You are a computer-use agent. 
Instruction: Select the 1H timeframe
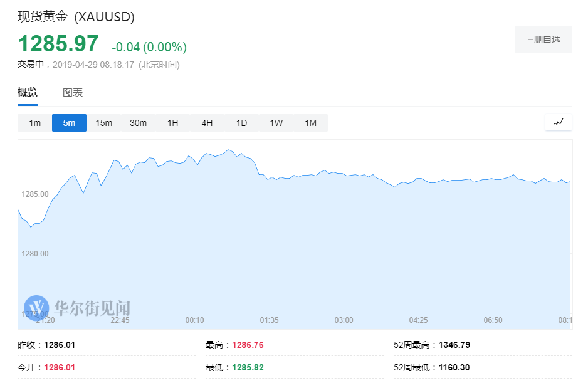172,123
